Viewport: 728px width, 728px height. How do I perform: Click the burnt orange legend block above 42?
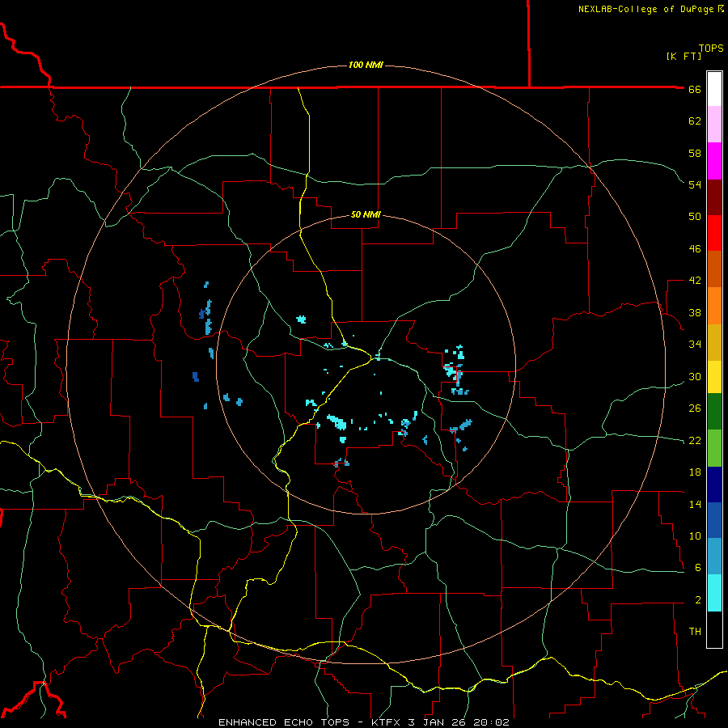[x=714, y=269]
